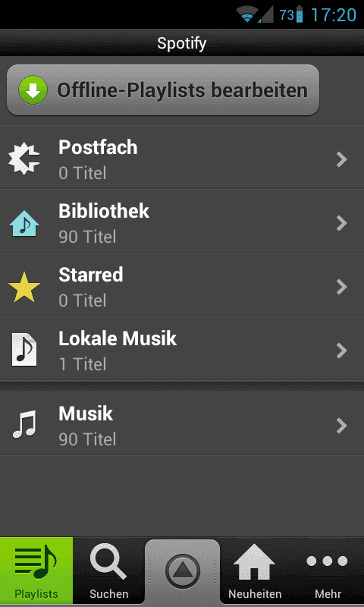The image size is (364, 607).
Task: Select the Bibliothek house icon
Action: pos(24,223)
